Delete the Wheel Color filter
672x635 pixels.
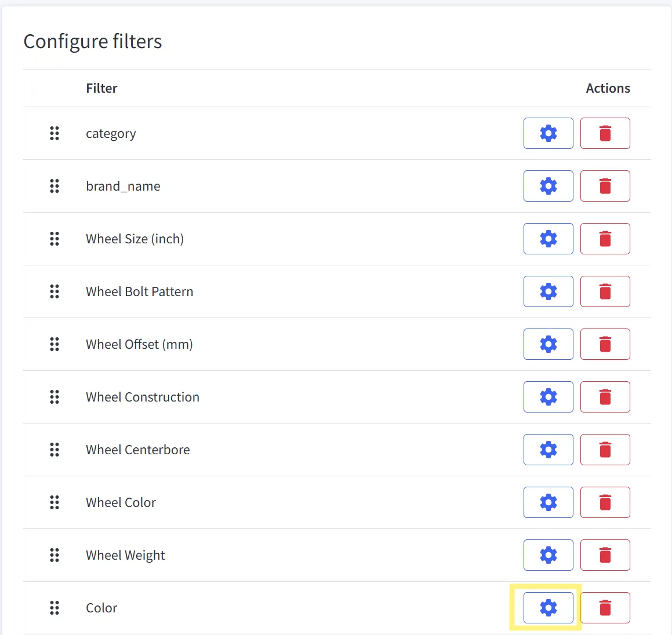tap(605, 502)
